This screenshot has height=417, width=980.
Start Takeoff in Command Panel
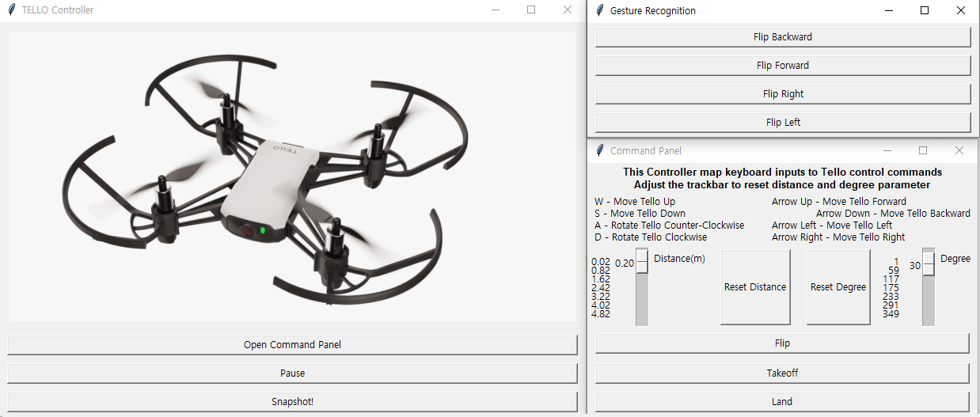point(782,373)
